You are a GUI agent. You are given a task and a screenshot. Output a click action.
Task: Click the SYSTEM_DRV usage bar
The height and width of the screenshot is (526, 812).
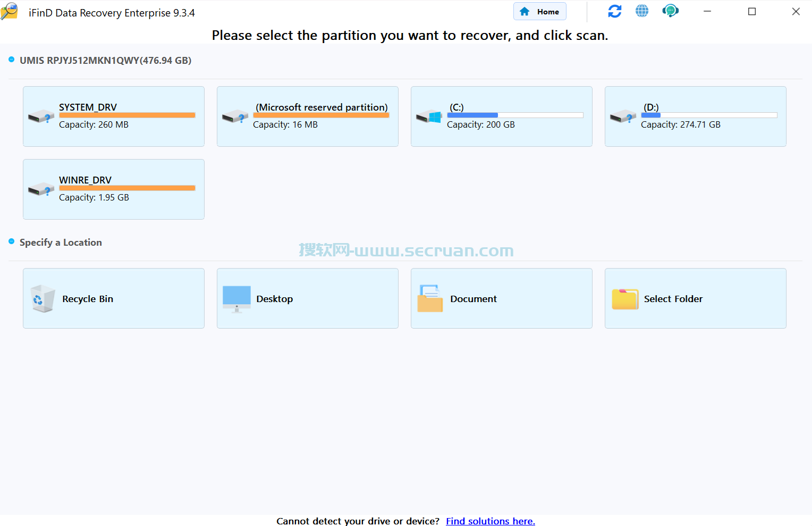click(127, 115)
